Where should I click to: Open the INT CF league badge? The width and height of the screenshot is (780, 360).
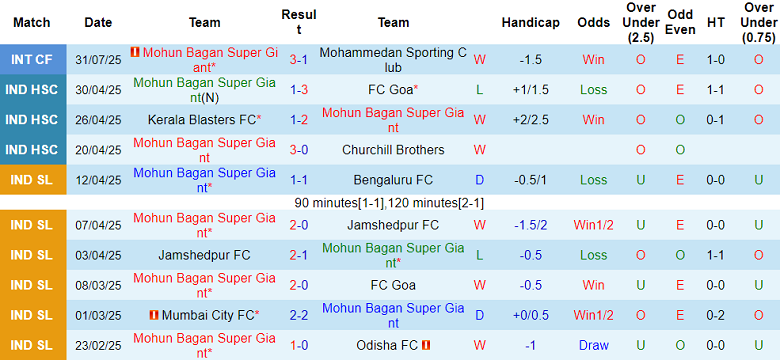tap(33, 60)
